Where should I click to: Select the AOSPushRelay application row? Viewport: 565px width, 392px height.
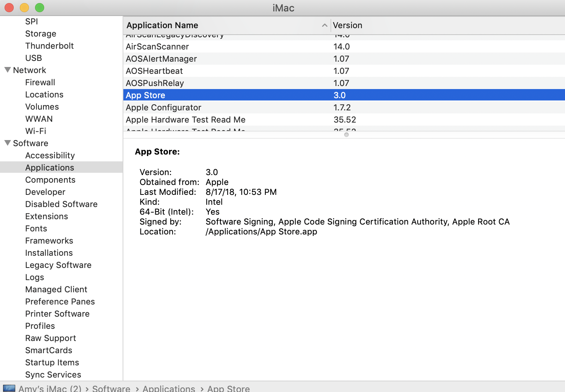pos(344,83)
